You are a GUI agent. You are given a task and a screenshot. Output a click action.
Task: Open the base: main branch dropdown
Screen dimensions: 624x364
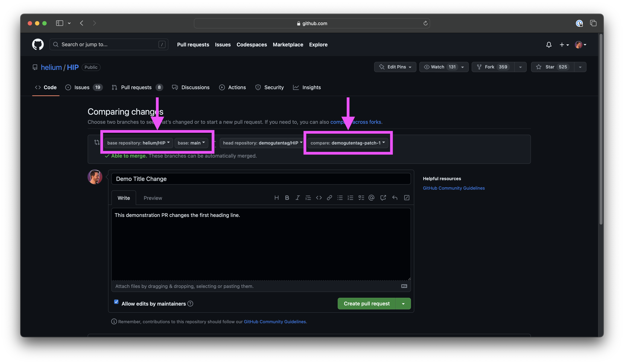191,143
